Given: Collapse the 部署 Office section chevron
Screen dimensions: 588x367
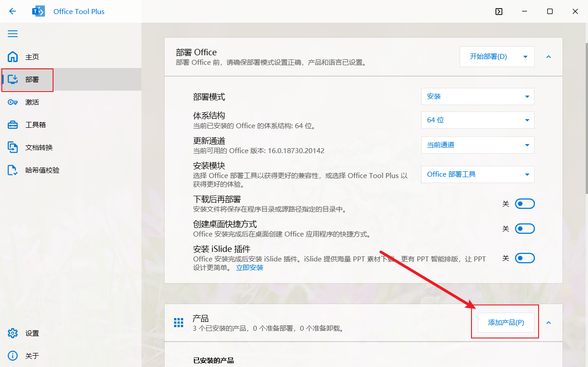Looking at the screenshot, I should tap(549, 57).
